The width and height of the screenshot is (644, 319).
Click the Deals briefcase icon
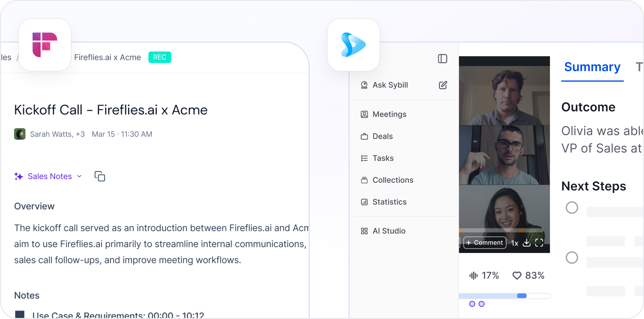click(x=364, y=136)
